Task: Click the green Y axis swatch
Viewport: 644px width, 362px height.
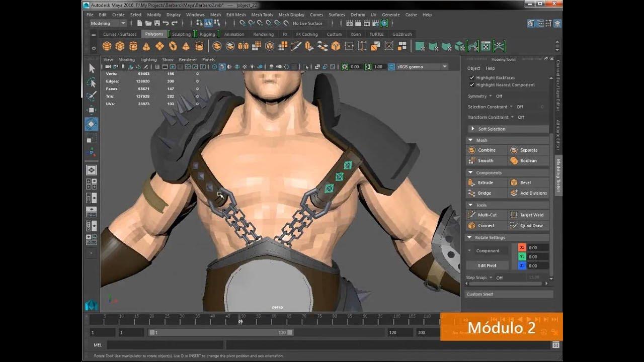Action: tap(522, 256)
